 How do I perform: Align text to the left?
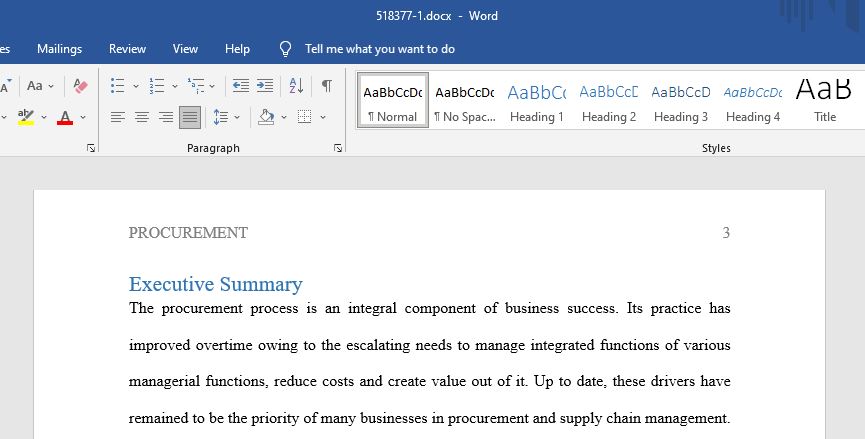(118, 117)
